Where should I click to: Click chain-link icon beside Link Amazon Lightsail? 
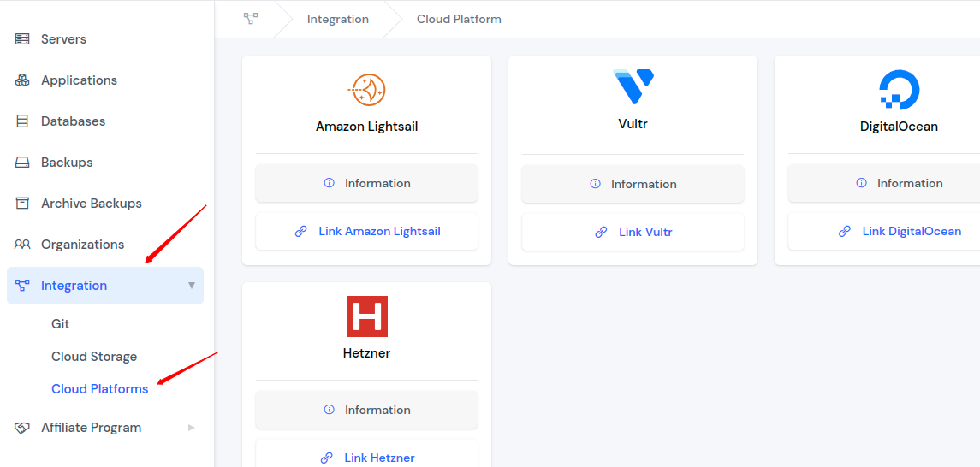point(300,232)
